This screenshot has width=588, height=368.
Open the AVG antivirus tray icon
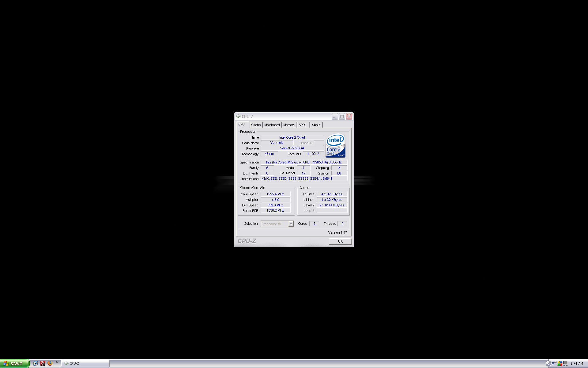tap(560, 363)
